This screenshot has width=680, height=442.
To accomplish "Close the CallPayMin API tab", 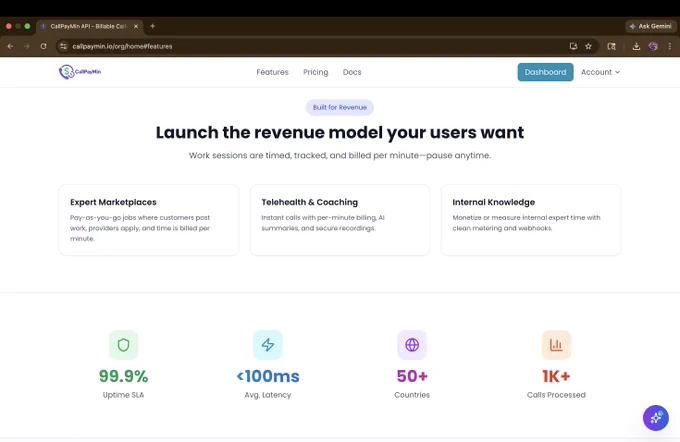I will [136, 26].
